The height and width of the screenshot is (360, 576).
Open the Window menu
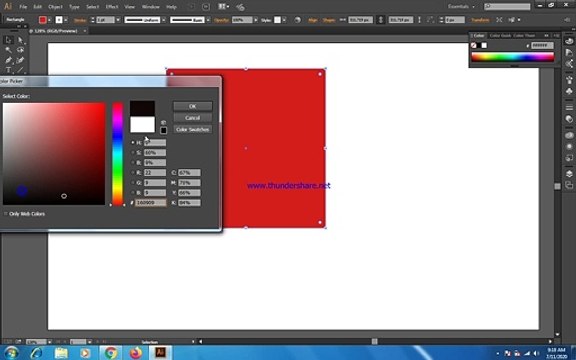click(x=151, y=7)
